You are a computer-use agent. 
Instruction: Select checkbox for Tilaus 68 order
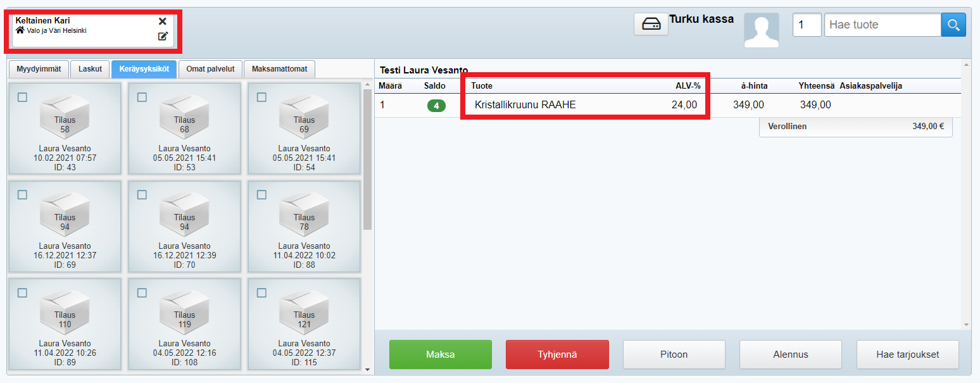[142, 97]
